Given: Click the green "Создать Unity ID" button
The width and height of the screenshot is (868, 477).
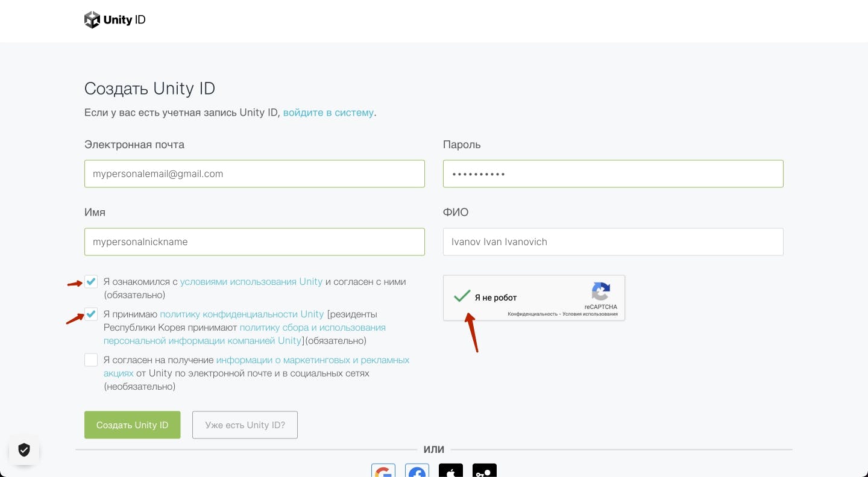Looking at the screenshot, I should point(133,425).
